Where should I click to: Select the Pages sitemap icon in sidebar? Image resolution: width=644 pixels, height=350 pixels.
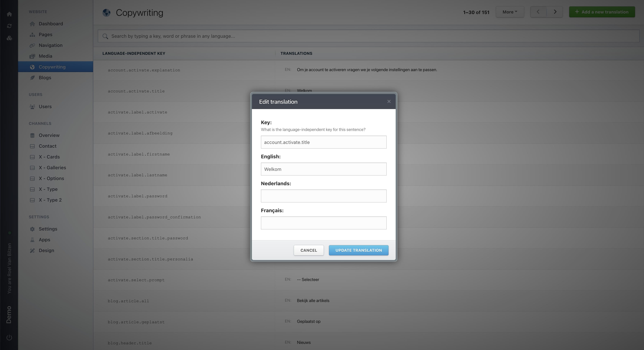(32, 34)
